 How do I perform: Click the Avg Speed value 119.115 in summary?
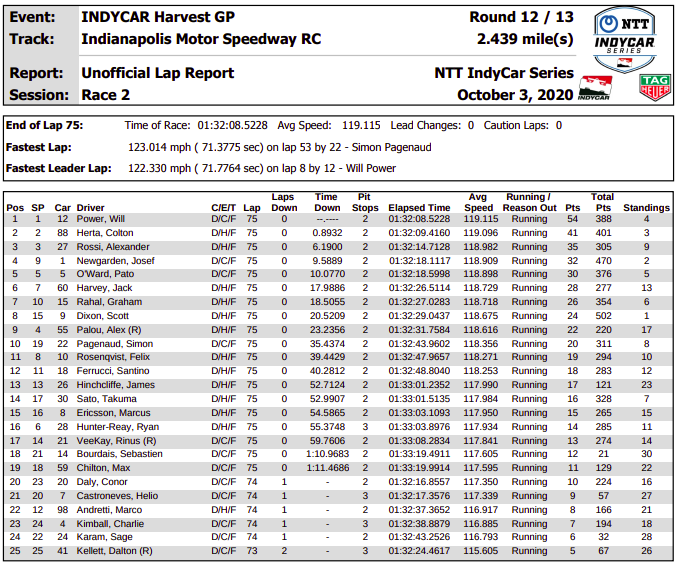(361, 126)
